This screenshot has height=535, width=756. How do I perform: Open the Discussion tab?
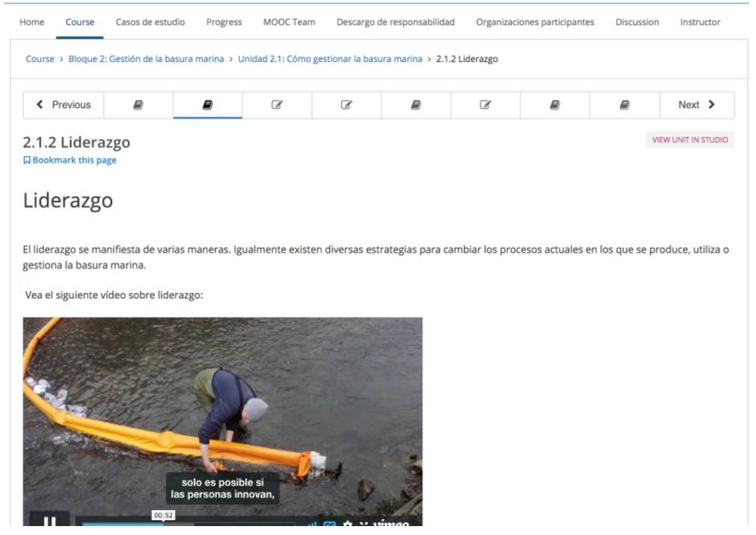click(637, 22)
